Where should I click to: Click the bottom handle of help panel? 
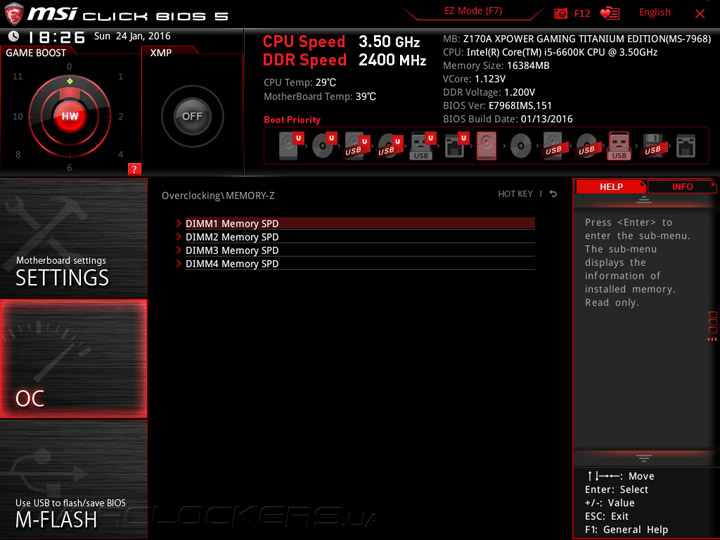point(644,458)
